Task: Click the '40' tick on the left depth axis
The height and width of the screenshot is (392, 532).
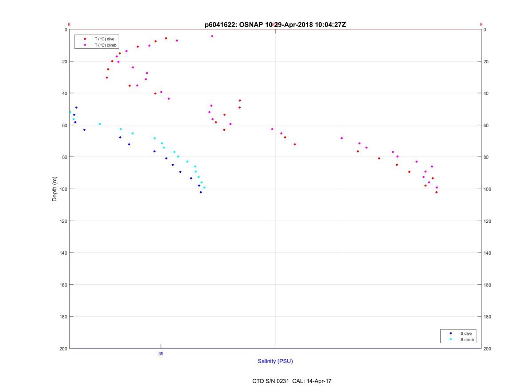Action: (64, 93)
